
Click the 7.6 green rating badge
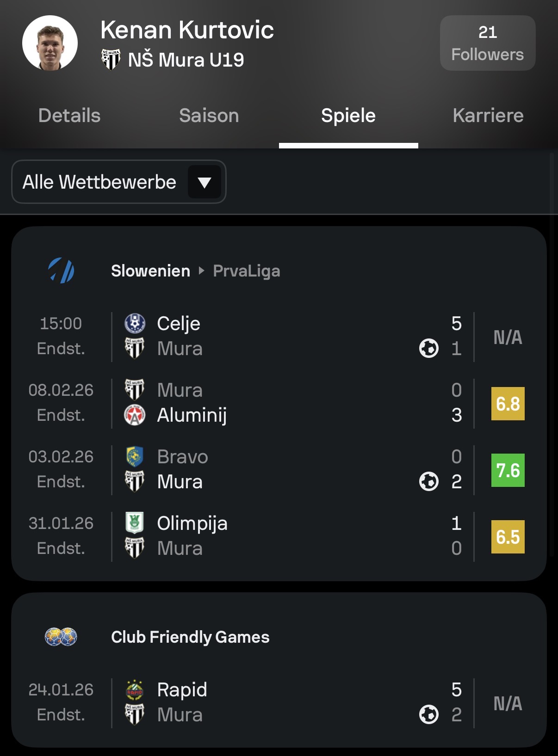point(508,470)
